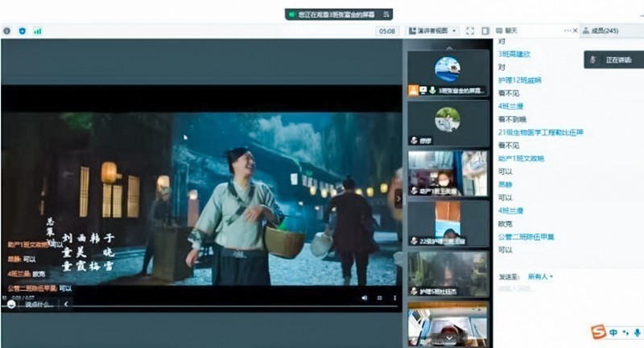Select the 22级护理 participant video thumbnail
This screenshot has width=644, height=348.
pos(448,223)
